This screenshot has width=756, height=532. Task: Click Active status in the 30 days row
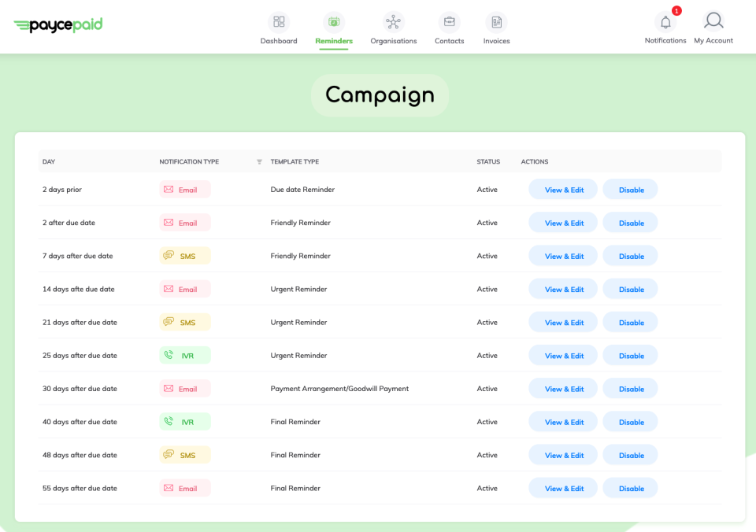tap(487, 389)
